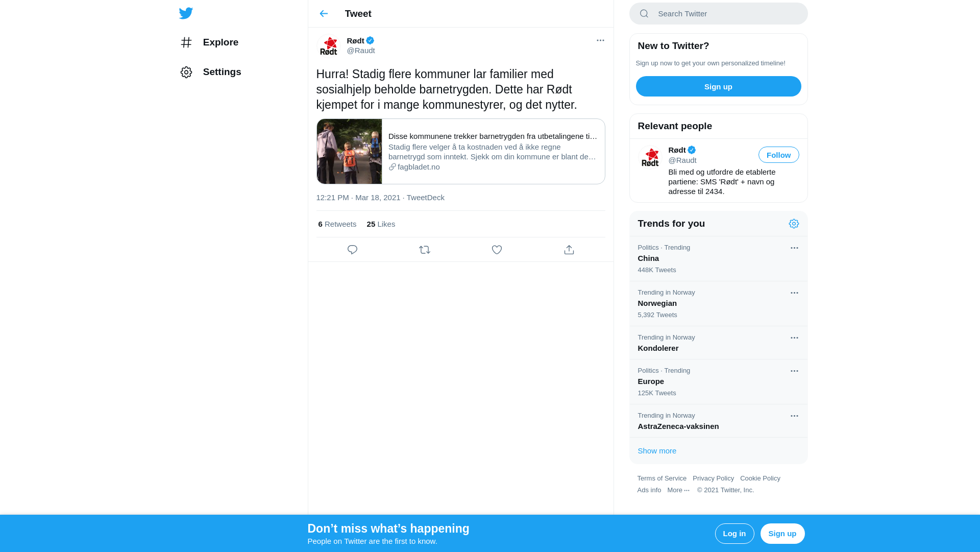Open Settings from the sidebar
980x552 pixels.
coord(210,72)
